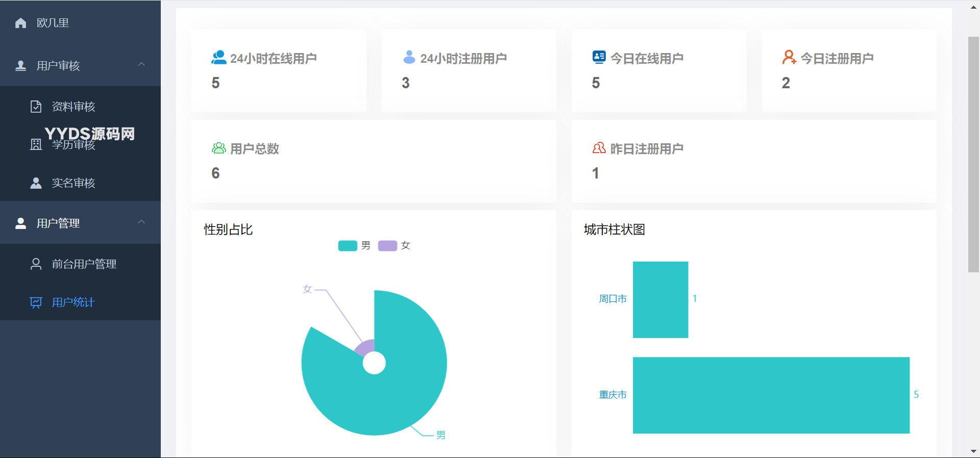Open the 前台用户管理 menu item
Image resolution: width=980 pixels, height=458 pixels.
pos(84,264)
